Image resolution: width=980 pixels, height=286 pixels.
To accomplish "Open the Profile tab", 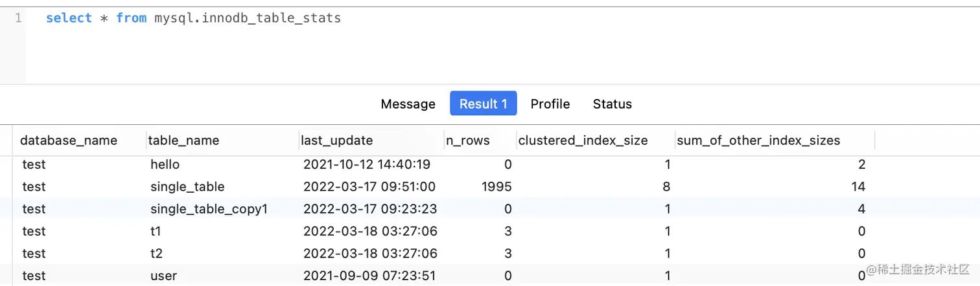I will point(550,104).
